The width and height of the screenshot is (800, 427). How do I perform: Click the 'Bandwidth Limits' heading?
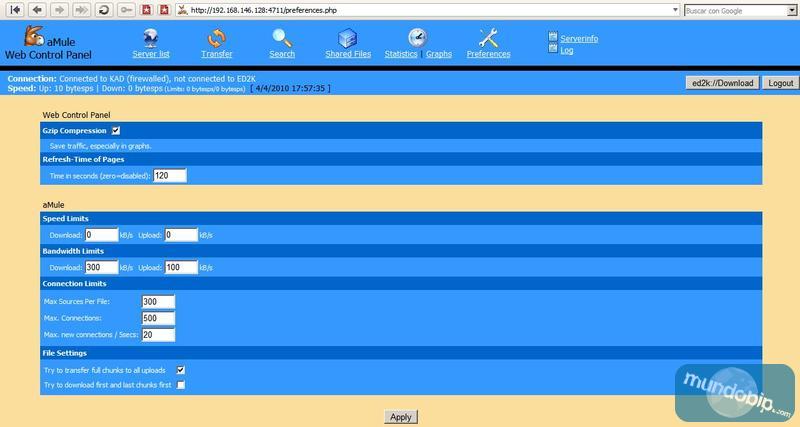[73, 251]
